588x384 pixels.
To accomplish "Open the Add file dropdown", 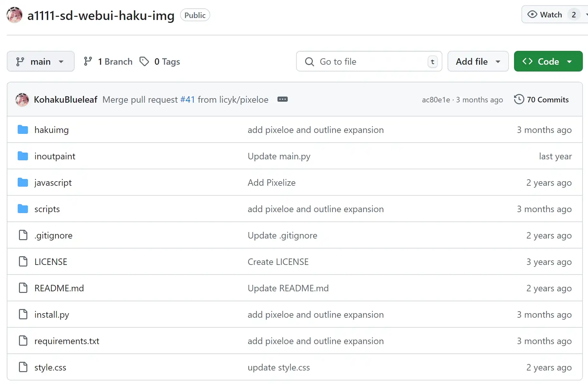I will click(478, 61).
